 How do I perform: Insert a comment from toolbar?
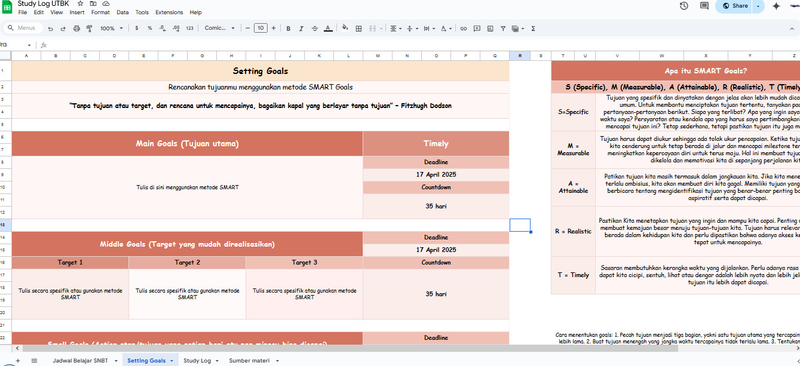477,29
